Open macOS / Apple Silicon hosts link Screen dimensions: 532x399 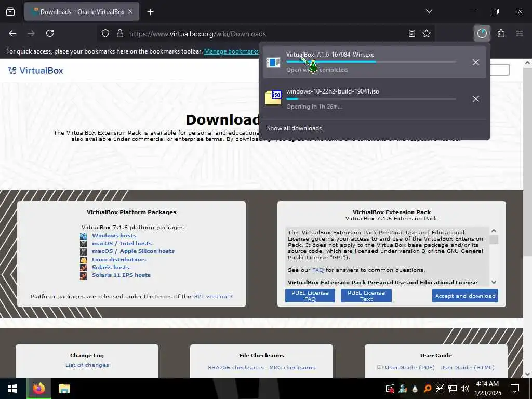(x=133, y=251)
